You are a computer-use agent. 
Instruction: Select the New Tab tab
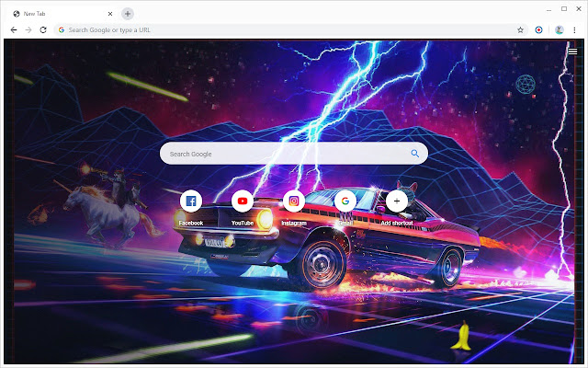tap(62, 14)
